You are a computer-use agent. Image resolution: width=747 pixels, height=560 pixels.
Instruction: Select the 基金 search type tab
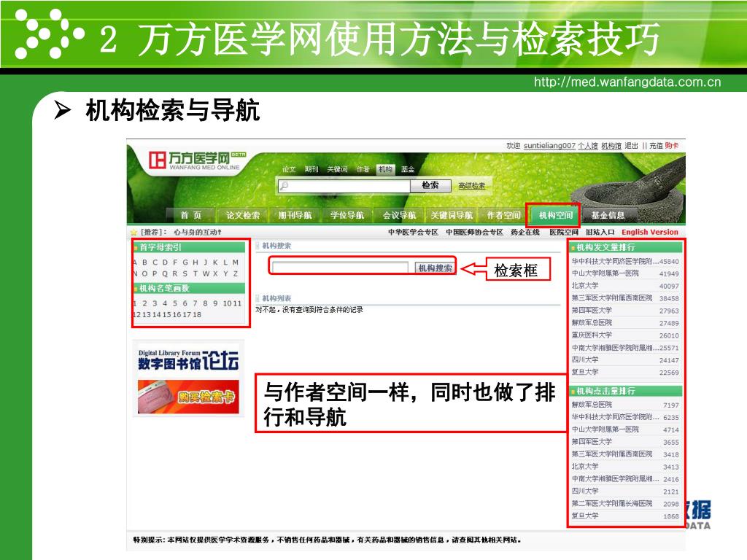click(408, 169)
